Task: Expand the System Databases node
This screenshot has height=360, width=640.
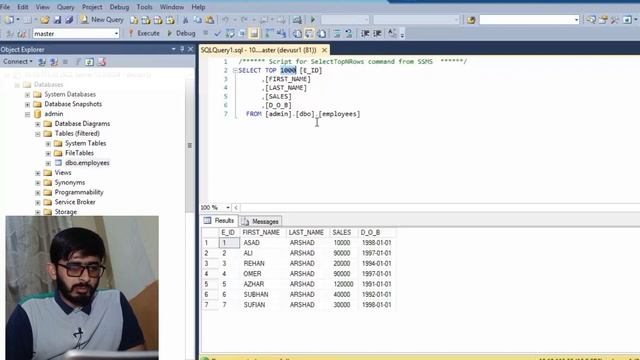Action: tap(27, 95)
